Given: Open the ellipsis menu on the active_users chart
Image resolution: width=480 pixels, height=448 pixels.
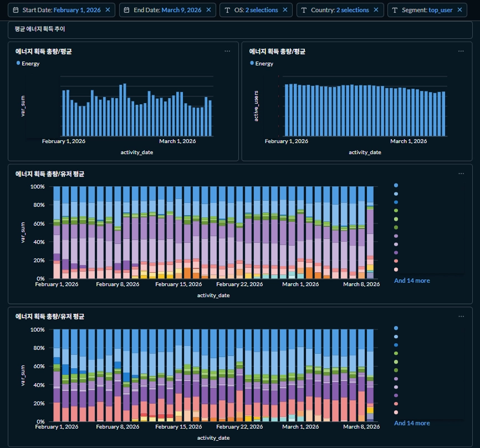Looking at the screenshot, I should 461,51.
